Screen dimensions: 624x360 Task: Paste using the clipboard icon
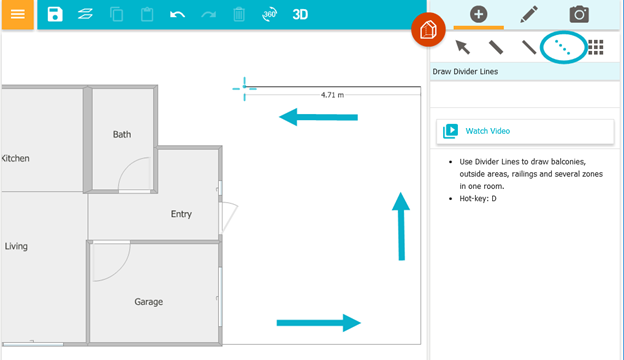tap(147, 15)
